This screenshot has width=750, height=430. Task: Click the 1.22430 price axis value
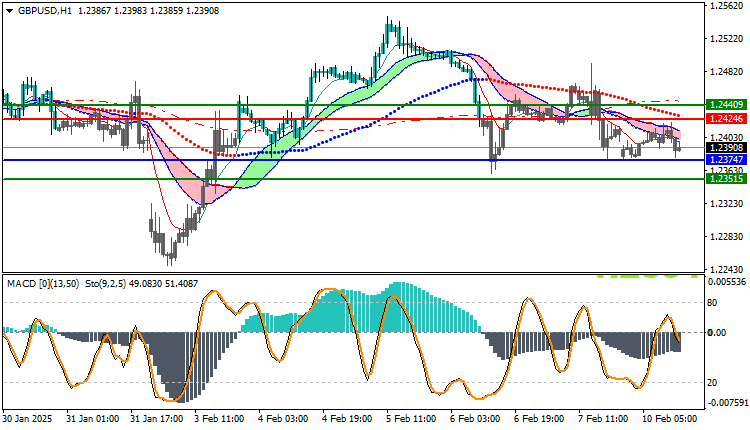[x=727, y=269]
